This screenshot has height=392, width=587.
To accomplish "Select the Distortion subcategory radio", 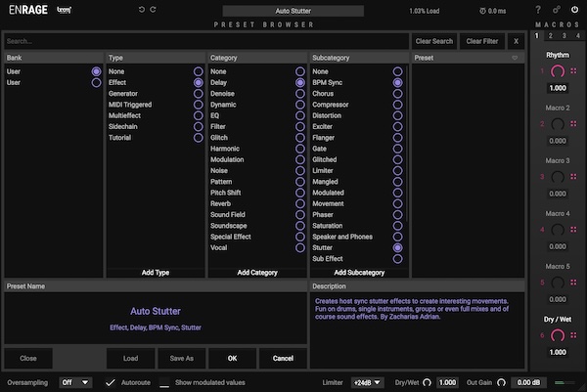I will coord(397,115).
